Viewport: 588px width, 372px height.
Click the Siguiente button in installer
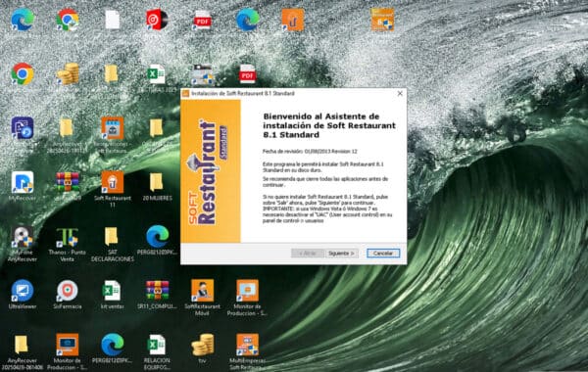click(x=341, y=254)
